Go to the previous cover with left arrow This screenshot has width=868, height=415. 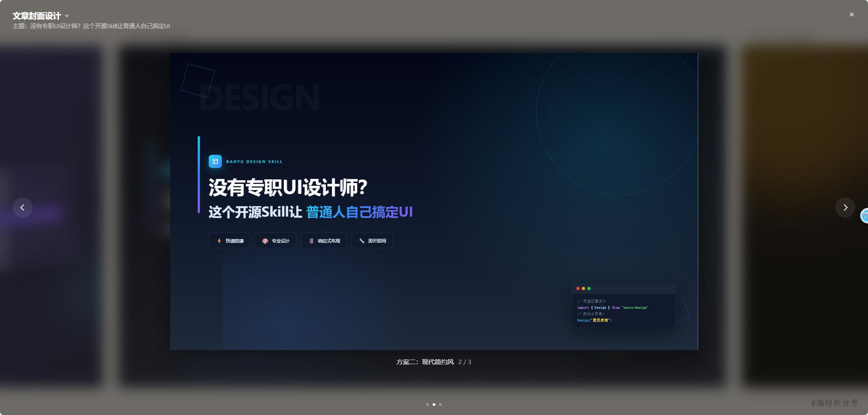click(x=22, y=207)
